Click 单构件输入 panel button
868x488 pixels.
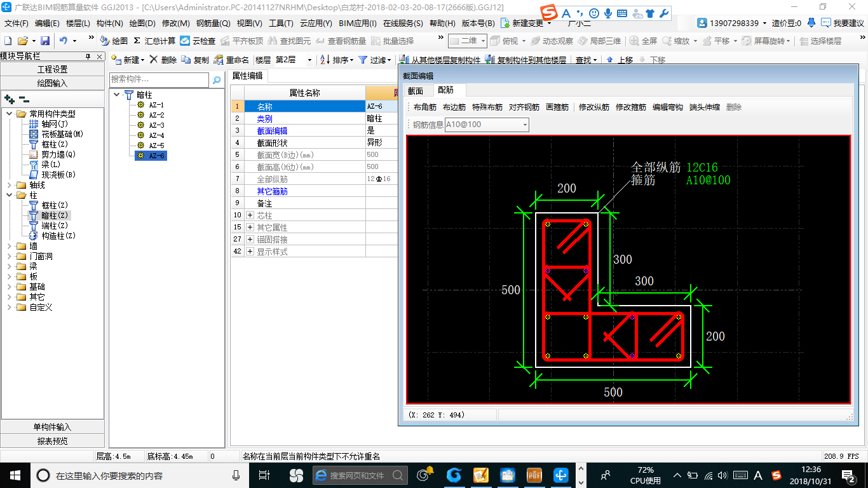click(x=53, y=427)
